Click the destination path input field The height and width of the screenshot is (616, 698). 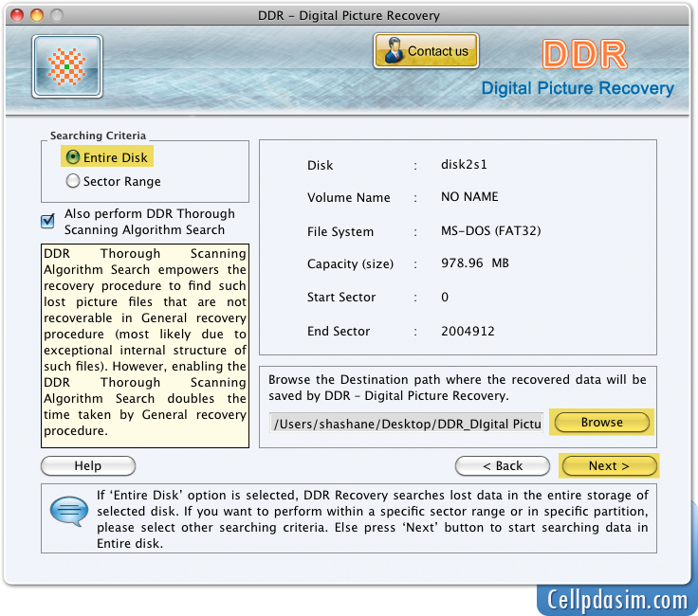pyautogui.click(x=406, y=424)
